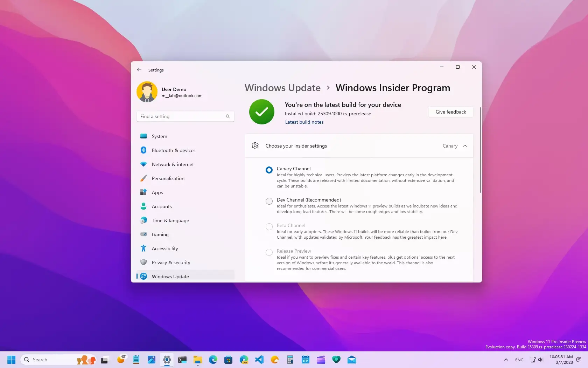Image resolution: width=588 pixels, height=368 pixels.
Task: Go back using the Settings back arrow
Action: point(139,70)
